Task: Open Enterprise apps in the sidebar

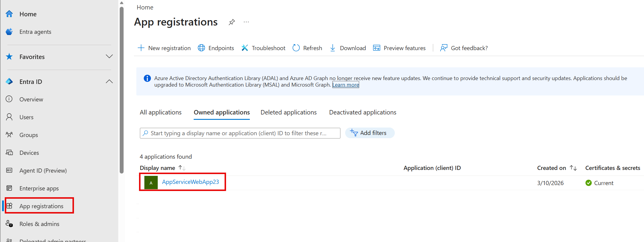Action: (x=39, y=188)
